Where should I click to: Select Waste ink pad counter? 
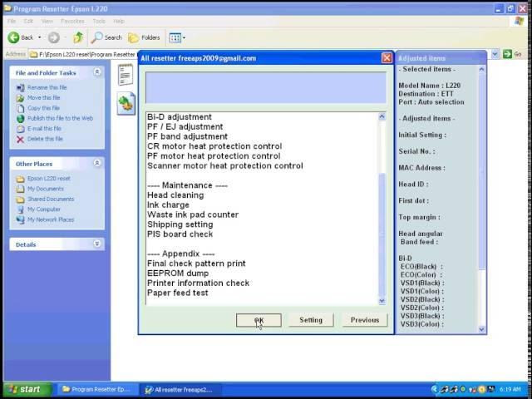click(193, 214)
